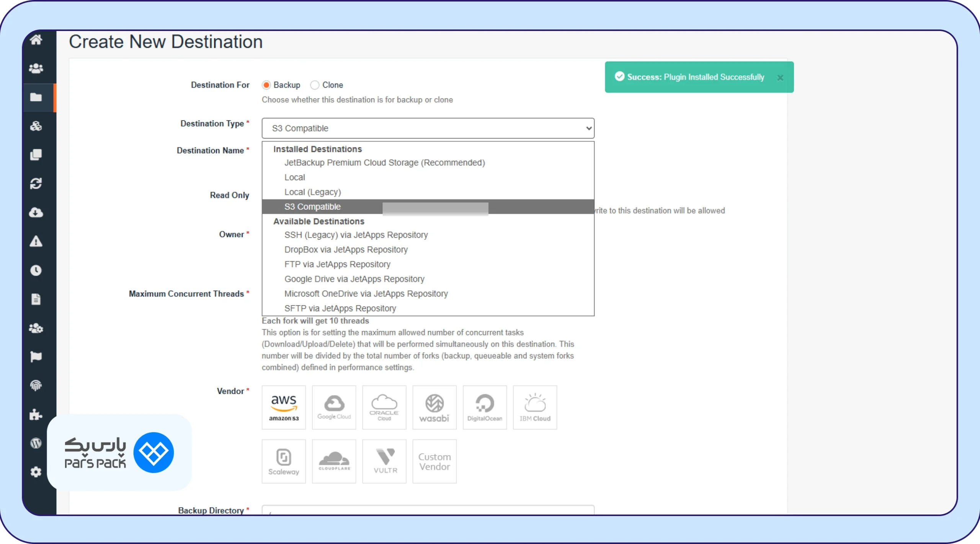
Task: Open the warning triangle alerts icon
Action: tap(36, 241)
